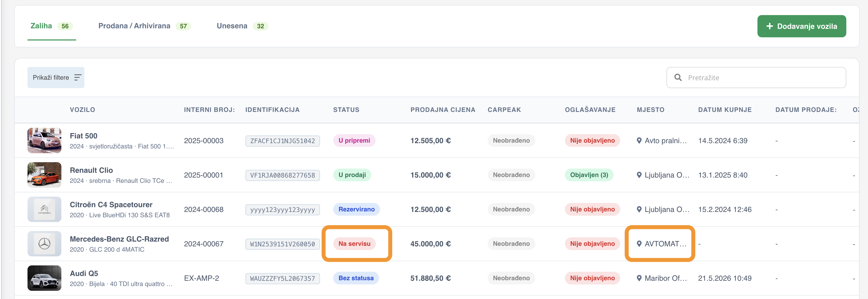Sort by the IDENTIFIKACIJA column header

(272, 110)
